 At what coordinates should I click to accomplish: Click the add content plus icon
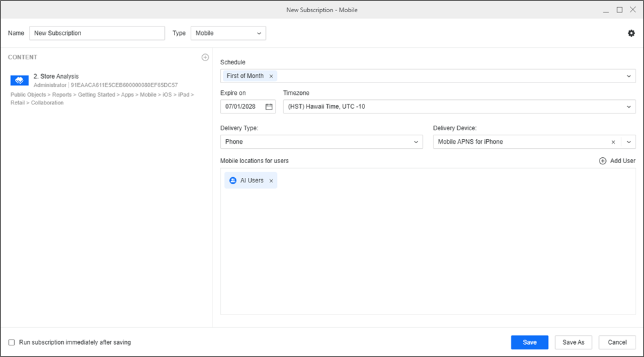pos(205,57)
